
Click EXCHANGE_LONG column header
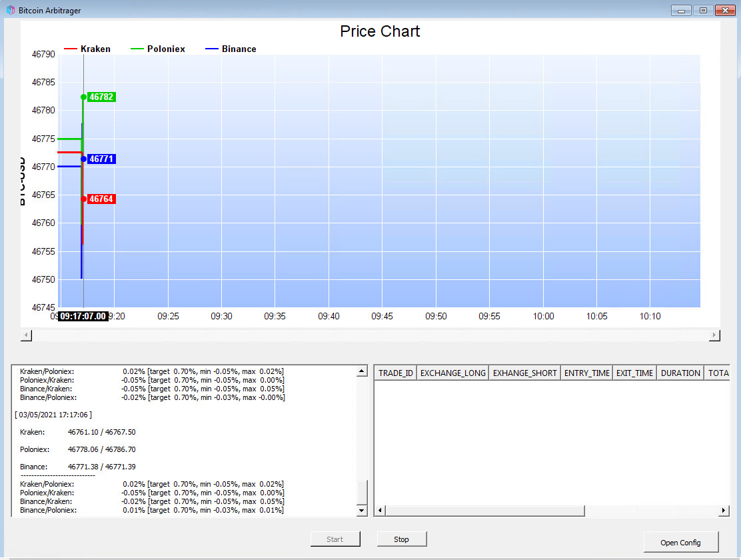[452, 373]
